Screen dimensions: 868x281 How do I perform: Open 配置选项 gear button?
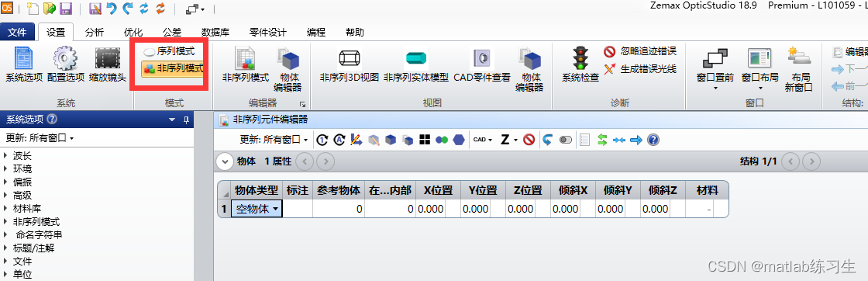[x=67, y=65]
